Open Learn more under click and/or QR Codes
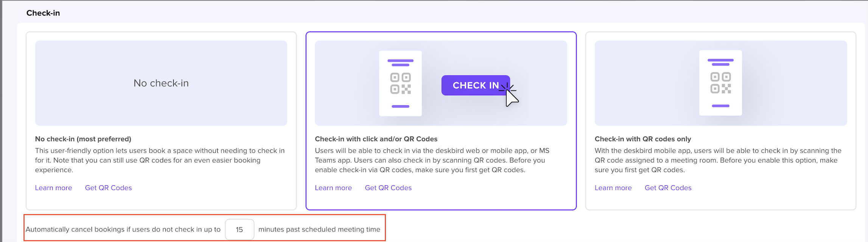Screen dimensions: 868x242 tap(333, 188)
